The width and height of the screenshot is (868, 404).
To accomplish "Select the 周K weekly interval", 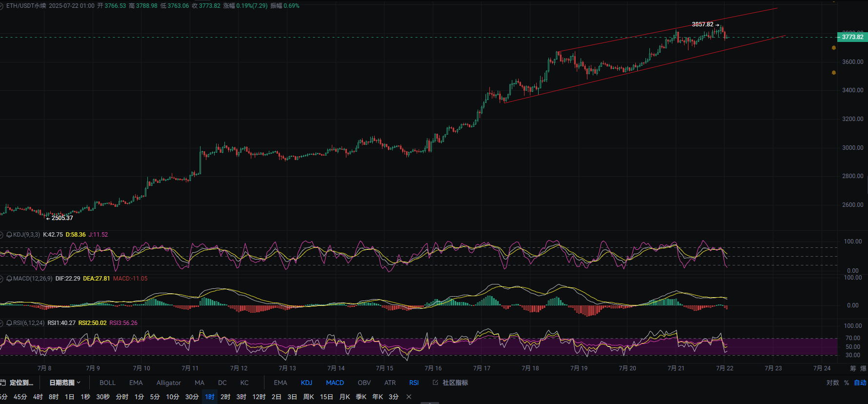I will click(308, 397).
